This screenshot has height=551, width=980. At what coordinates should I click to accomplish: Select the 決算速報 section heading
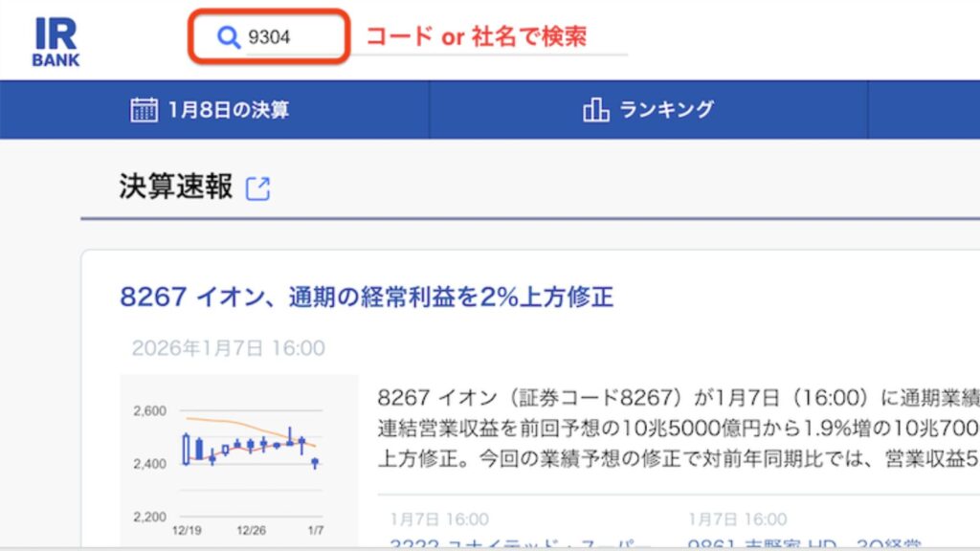176,187
